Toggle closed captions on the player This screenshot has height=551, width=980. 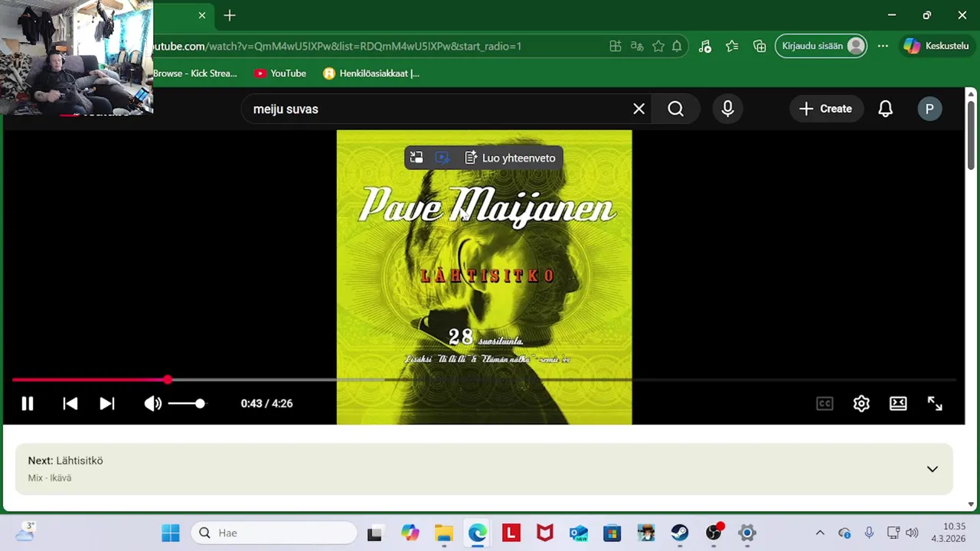pyautogui.click(x=825, y=403)
